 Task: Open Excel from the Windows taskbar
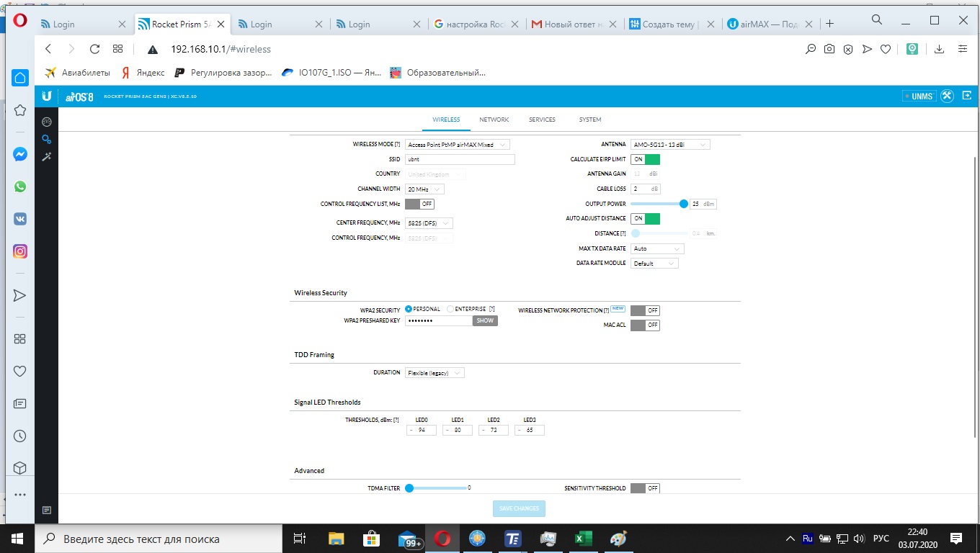click(583, 539)
